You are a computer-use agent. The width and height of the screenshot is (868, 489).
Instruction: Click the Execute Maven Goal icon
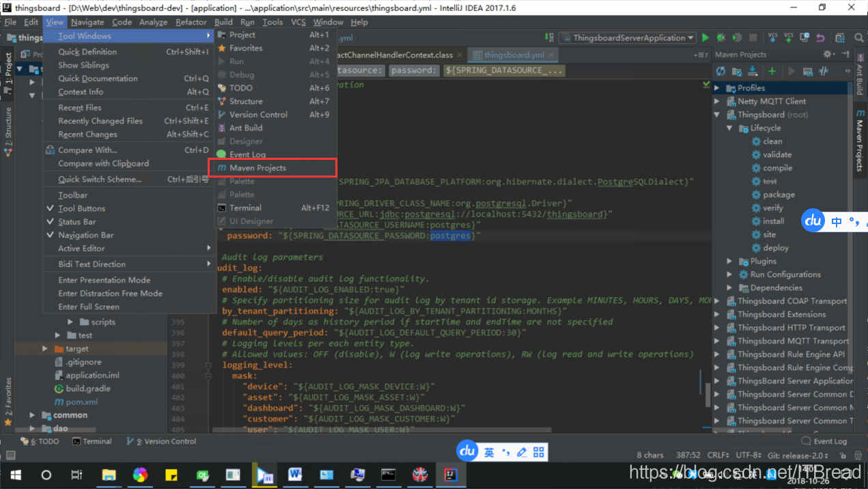tap(808, 71)
